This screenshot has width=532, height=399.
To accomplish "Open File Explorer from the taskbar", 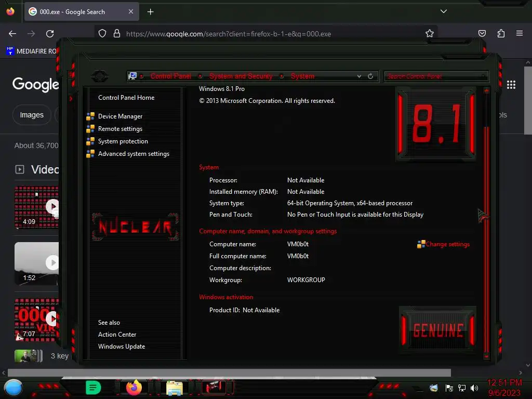I will click(x=175, y=388).
